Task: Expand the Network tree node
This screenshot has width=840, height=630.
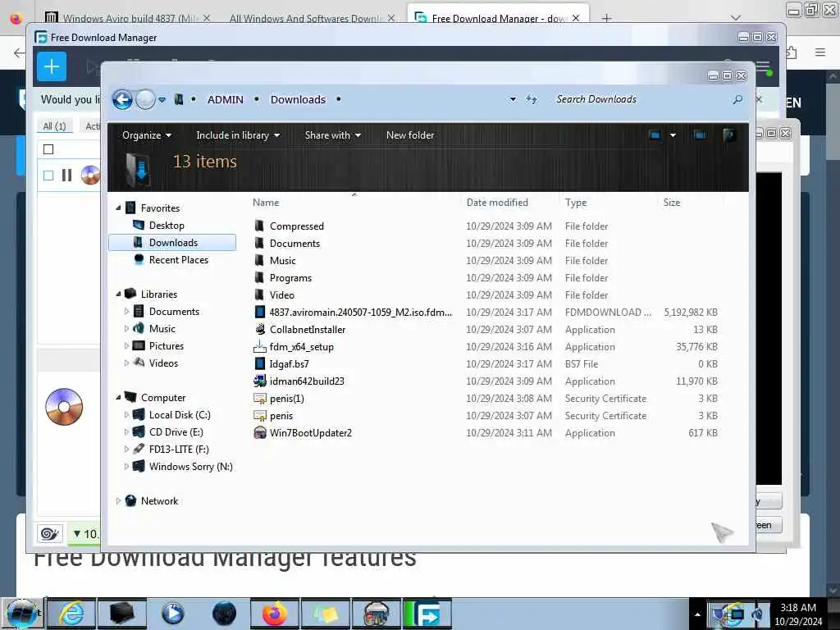Action: 118,501
